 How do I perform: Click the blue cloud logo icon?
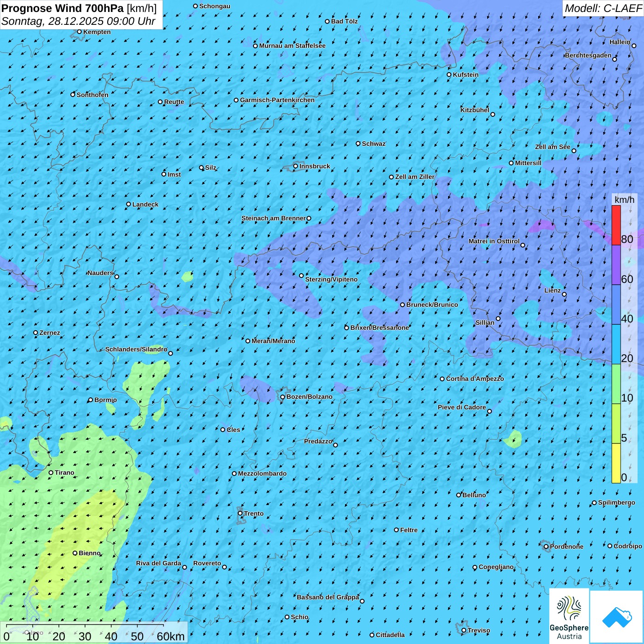(x=617, y=616)
